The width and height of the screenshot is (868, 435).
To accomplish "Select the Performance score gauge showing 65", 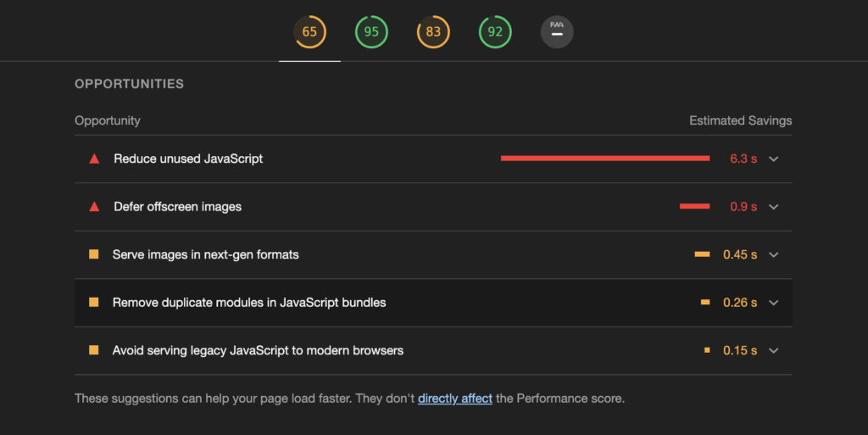I will (309, 31).
